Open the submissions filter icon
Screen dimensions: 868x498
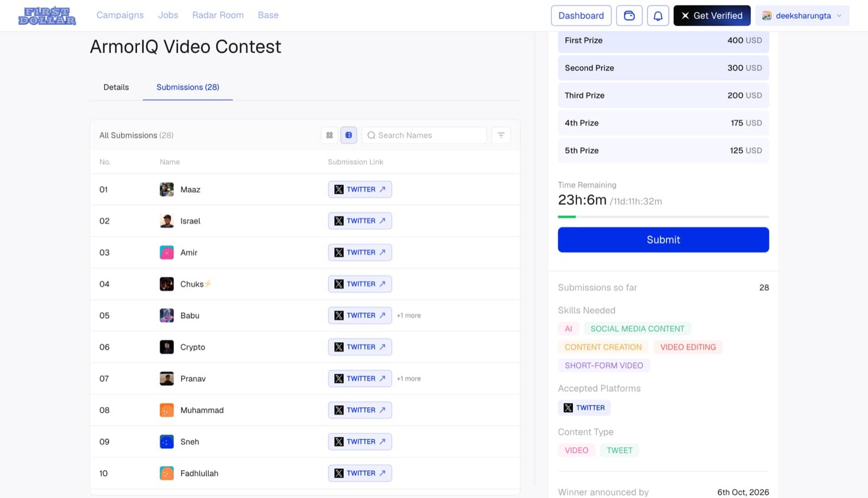point(501,135)
